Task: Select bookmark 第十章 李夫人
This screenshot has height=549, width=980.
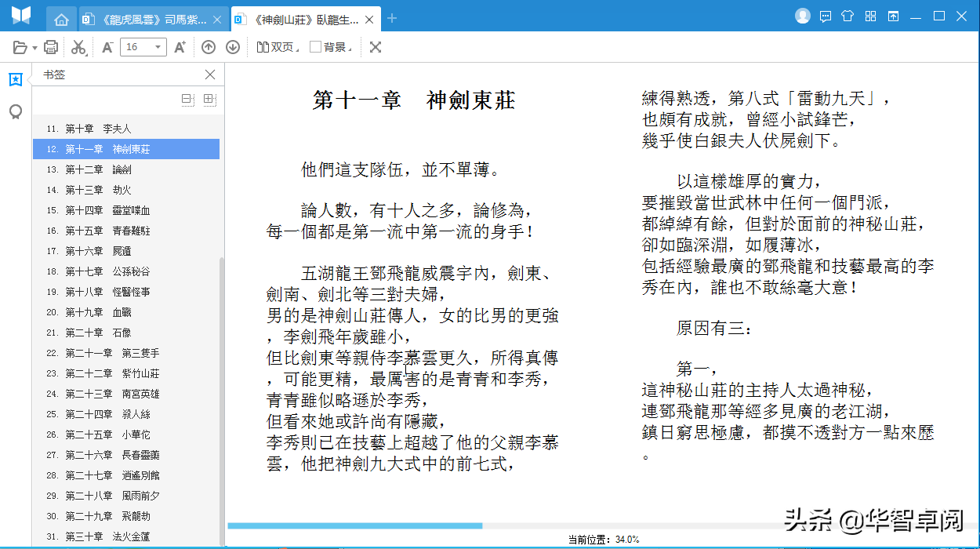Action: pyautogui.click(x=126, y=129)
